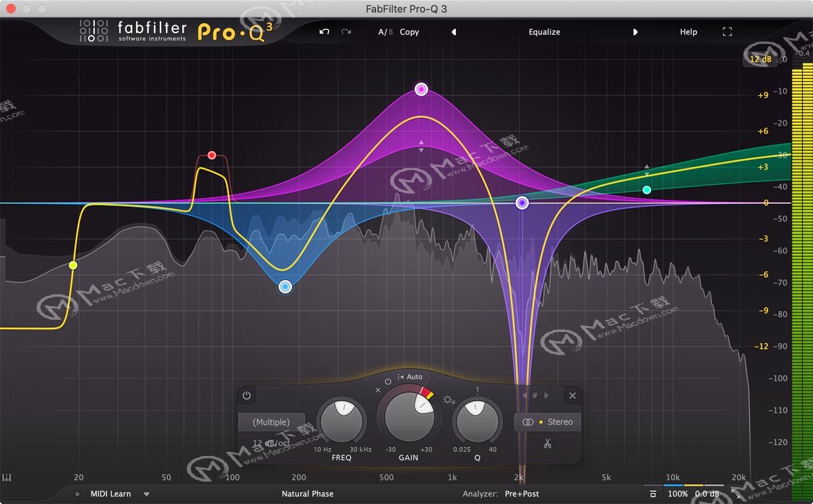Select next band with small right arrow

[x=546, y=396]
